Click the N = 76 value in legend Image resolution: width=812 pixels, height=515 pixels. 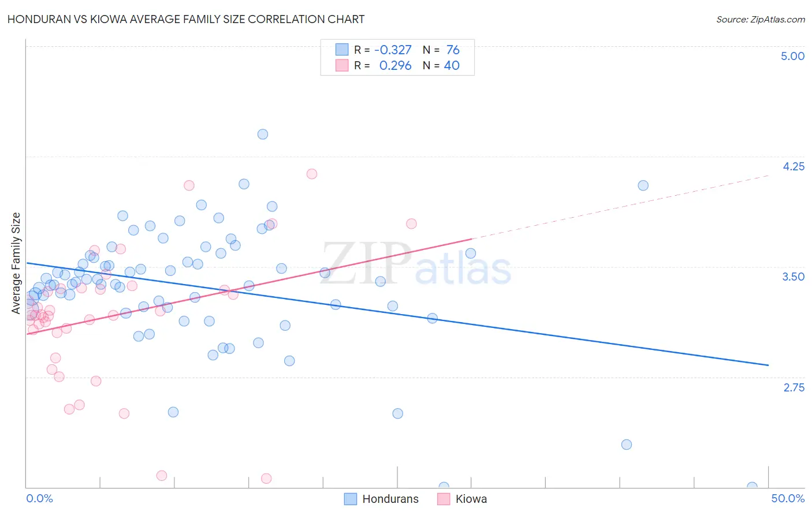pos(441,50)
